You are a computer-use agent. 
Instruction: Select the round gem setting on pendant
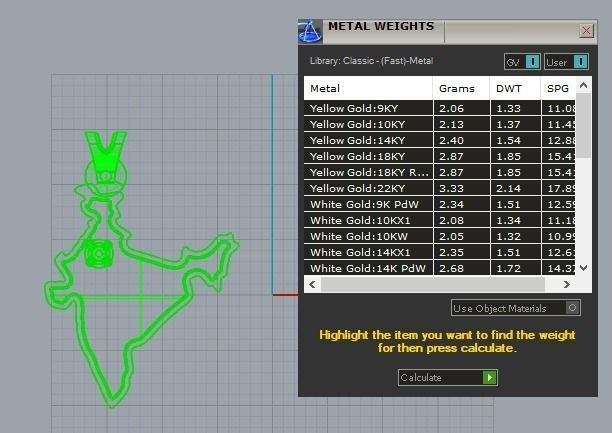99,253
